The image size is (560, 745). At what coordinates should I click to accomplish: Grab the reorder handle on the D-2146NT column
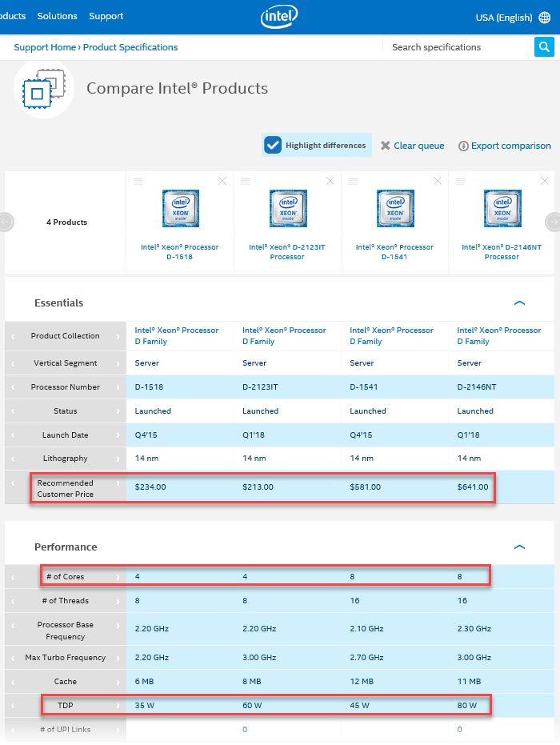tap(460, 181)
